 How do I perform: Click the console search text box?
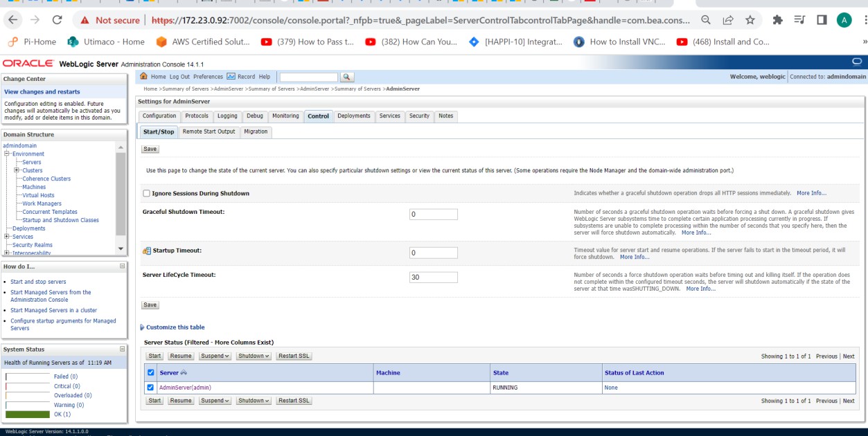coord(308,77)
